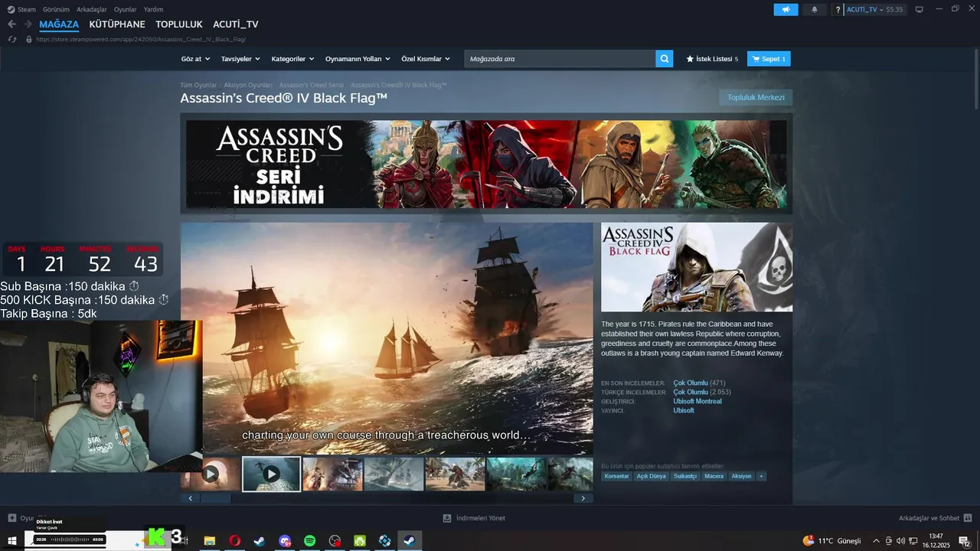Image resolution: width=980 pixels, height=551 pixels.
Task: Open the Yardım menu
Action: click(x=153, y=9)
